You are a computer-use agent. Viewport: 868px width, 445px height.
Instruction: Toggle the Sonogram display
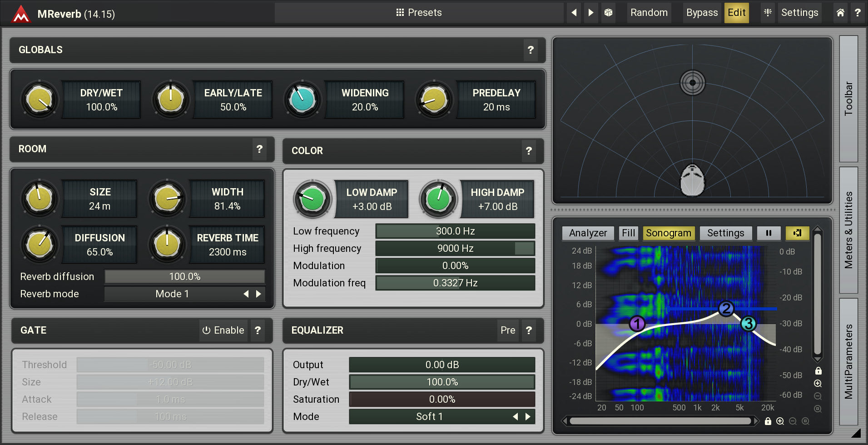tap(668, 233)
